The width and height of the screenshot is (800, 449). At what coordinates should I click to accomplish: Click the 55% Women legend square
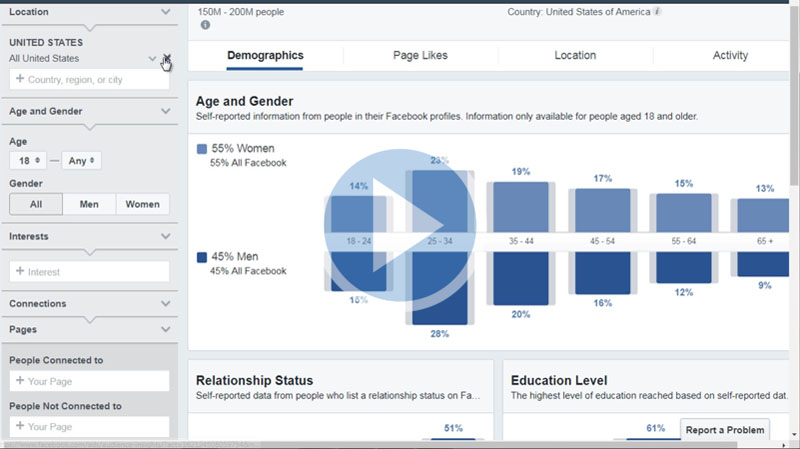[202, 149]
